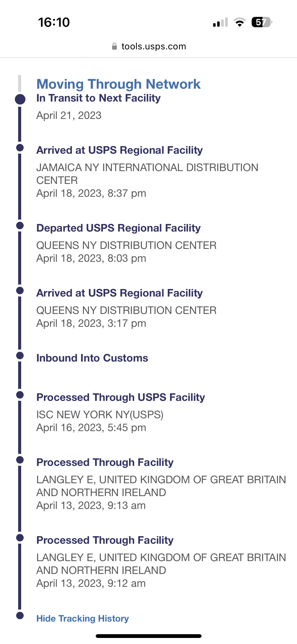Click the tools.usps.com address bar
297x644 pixels.
(x=149, y=46)
